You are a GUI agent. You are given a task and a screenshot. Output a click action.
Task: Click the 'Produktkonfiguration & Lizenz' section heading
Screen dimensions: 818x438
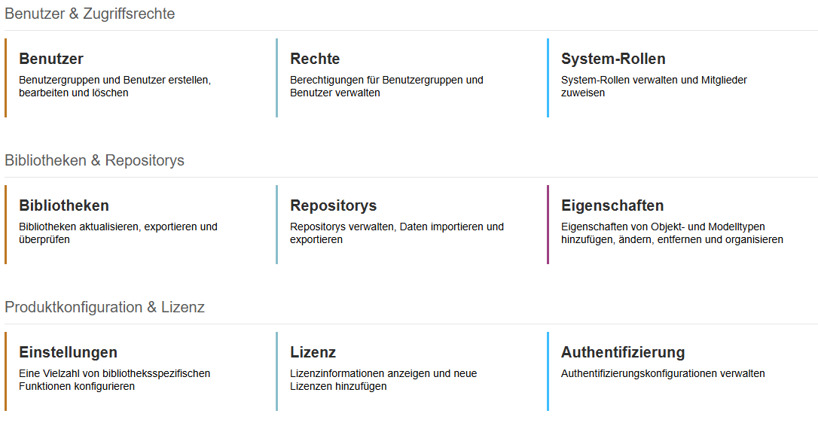105,307
